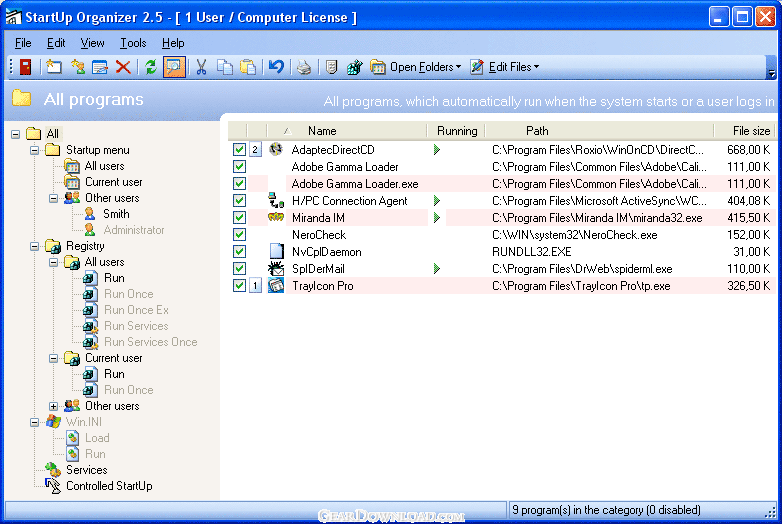Image resolution: width=782 pixels, height=524 pixels.
Task: Open the Edit menu
Action: pyautogui.click(x=56, y=43)
